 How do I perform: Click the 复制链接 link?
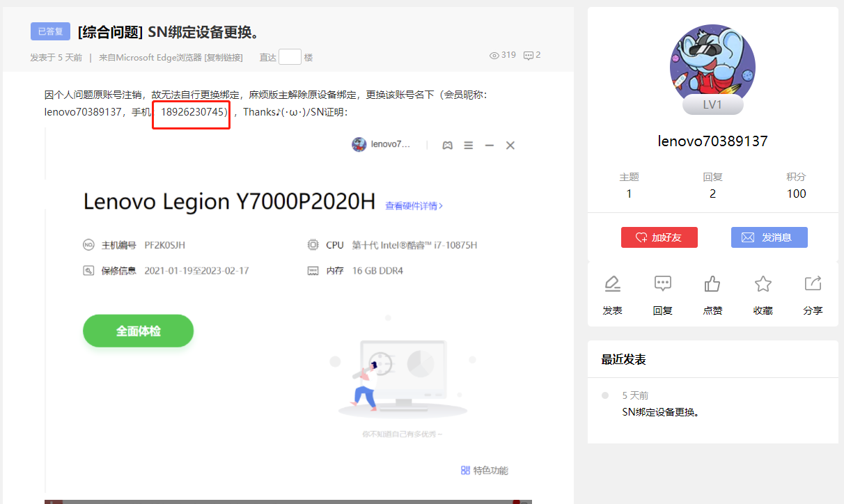pyautogui.click(x=224, y=57)
